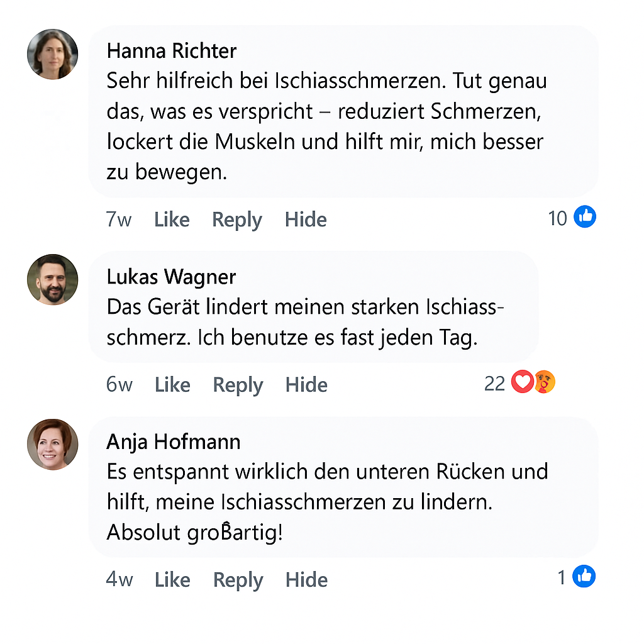
Task: Click the red heart reaction on Lukas Wagner's comment
Action: pyautogui.click(x=522, y=382)
